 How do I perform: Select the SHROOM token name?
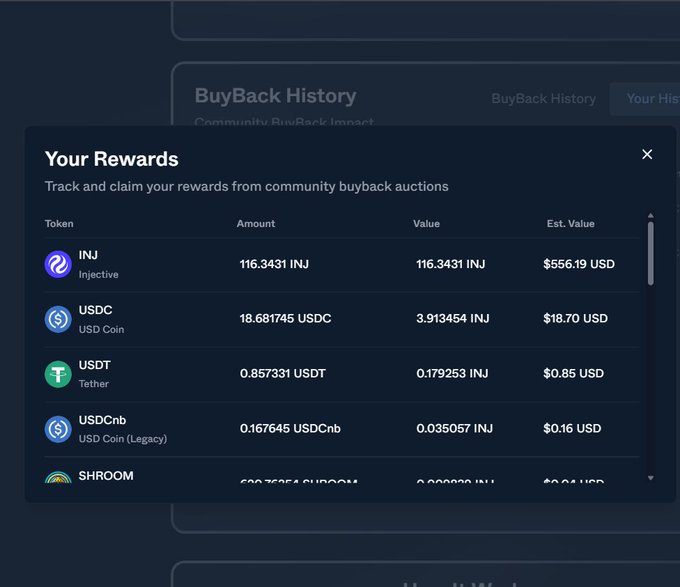[x=106, y=476]
